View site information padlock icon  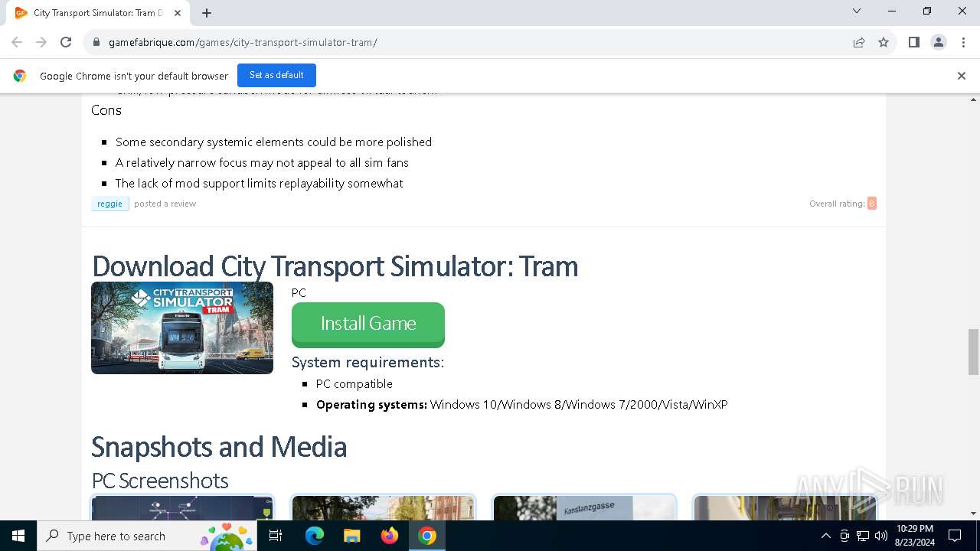(x=96, y=42)
